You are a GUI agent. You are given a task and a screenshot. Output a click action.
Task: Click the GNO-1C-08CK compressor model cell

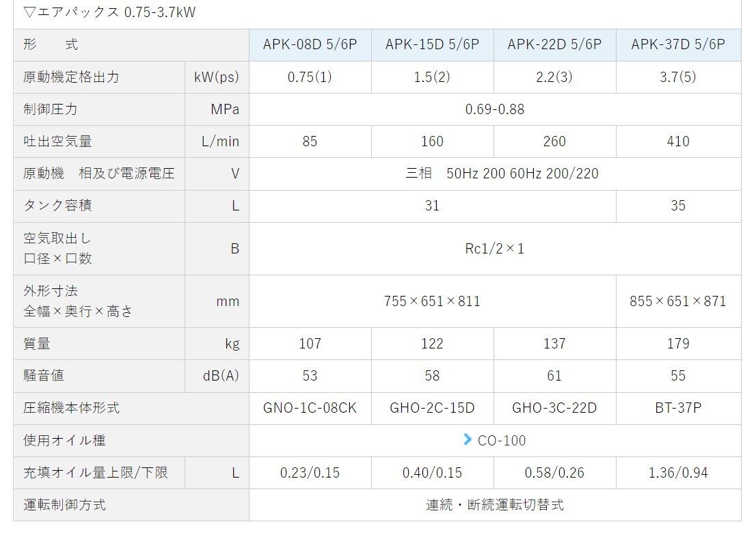point(310,408)
